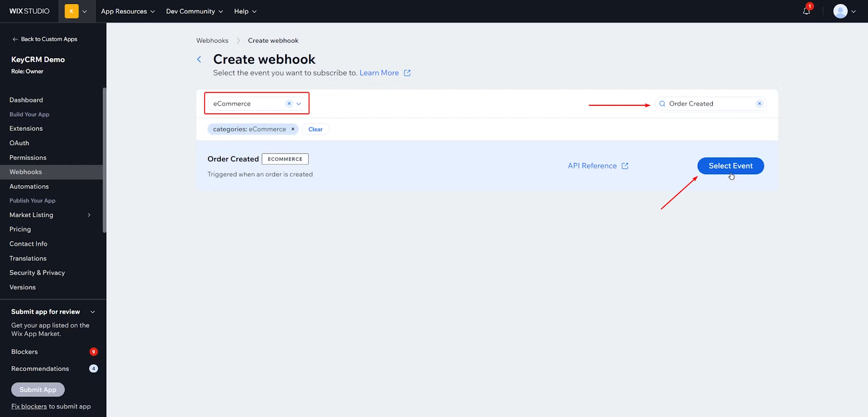The height and width of the screenshot is (417, 868).
Task: Open the App Resources menu
Action: pyautogui.click(x=128, y=11)
